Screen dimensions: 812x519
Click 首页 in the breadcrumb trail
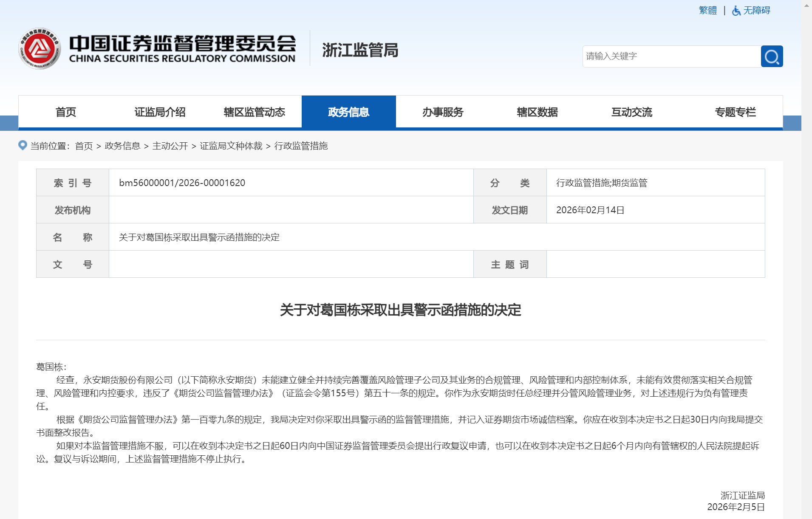[84, 146]
